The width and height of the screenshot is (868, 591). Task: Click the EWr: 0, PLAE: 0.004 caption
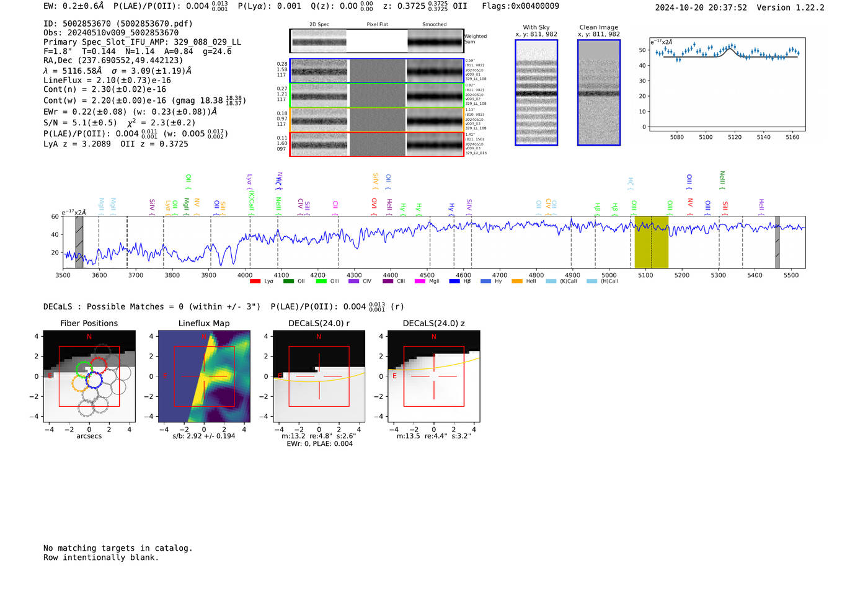click(319, 444)
